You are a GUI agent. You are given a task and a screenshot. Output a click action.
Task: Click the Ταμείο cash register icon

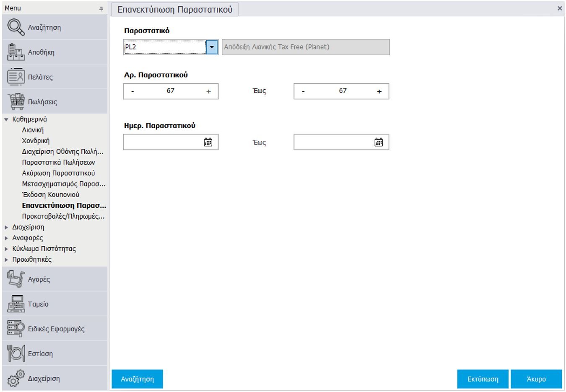coord(16,304)
